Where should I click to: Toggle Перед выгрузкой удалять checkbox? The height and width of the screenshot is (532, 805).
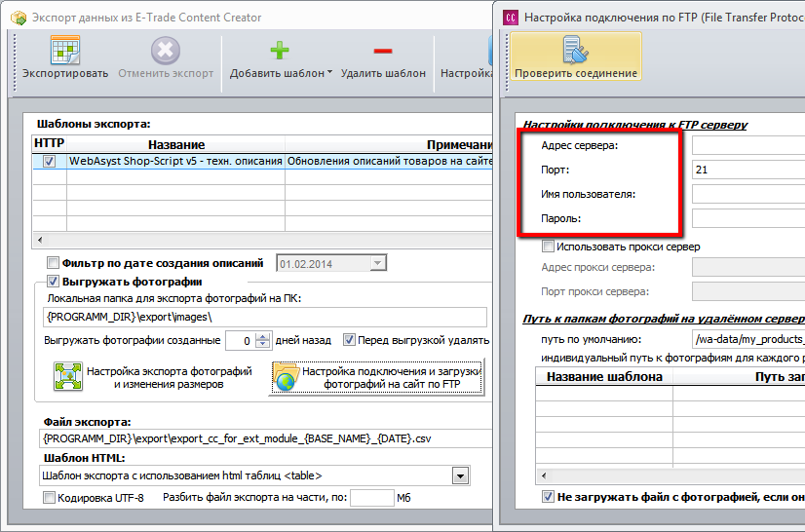coord(349,340)
